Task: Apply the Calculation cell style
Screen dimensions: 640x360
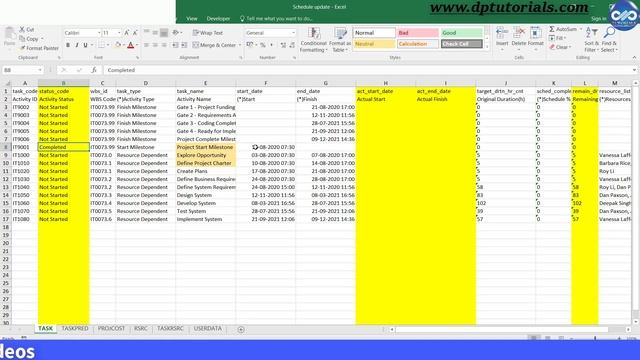Action: coord(418,44)
